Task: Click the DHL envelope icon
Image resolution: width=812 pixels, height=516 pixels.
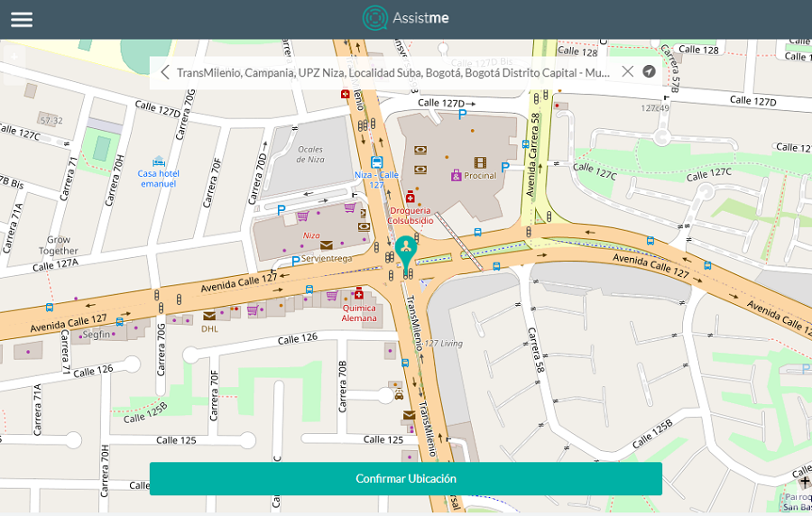Action: (209, 316)
